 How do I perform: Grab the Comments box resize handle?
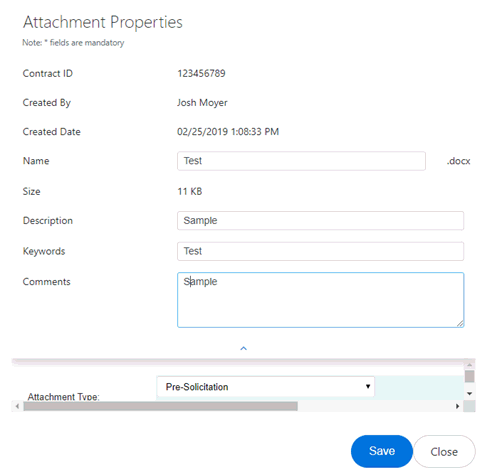coord(460,323)
